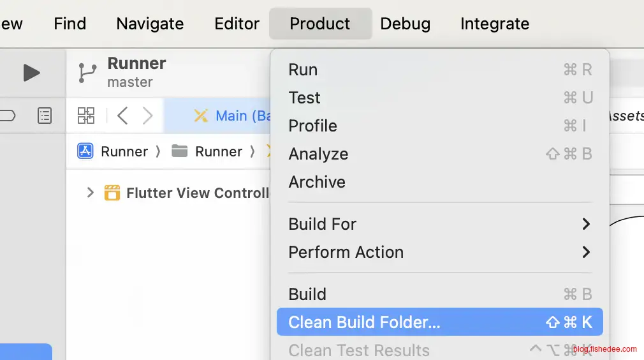Image resolution: width=644 pixels, height=360 pixels.
Task: Click the gray folder icon in breadcrumb
Action: click(180, 151)
